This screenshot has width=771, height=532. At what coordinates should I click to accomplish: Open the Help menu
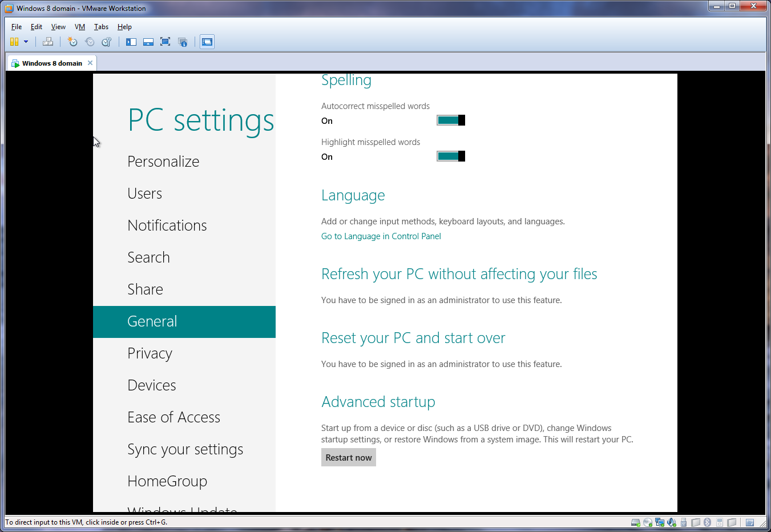pyautogui.click(x=124, y=27)
